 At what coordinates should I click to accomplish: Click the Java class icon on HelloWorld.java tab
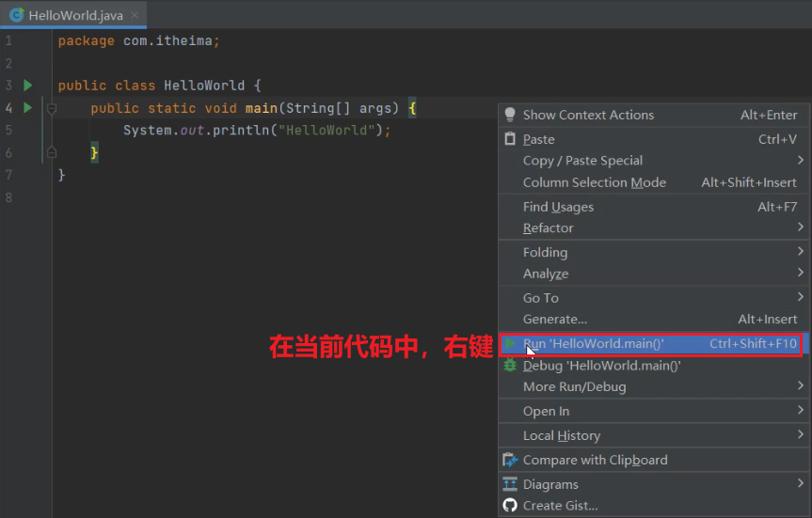coord(17,15)
